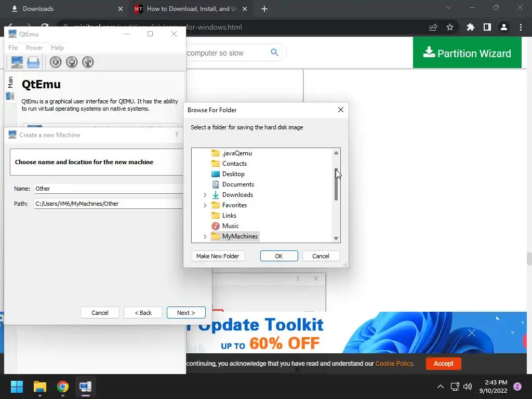Click the ? help button of Create a new Machine

click(x=177, y=135)
